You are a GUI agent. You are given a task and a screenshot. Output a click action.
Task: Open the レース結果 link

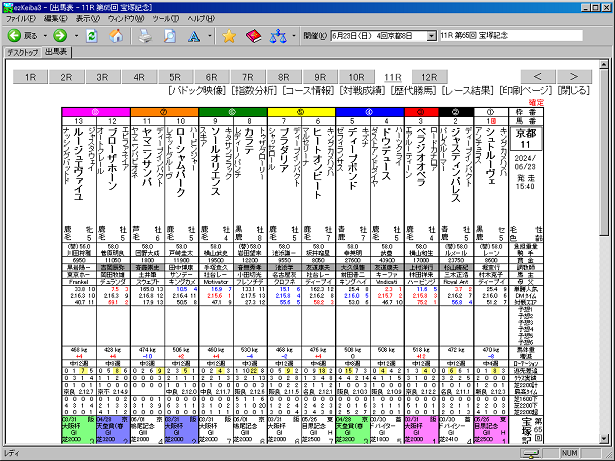pos(468,91)
